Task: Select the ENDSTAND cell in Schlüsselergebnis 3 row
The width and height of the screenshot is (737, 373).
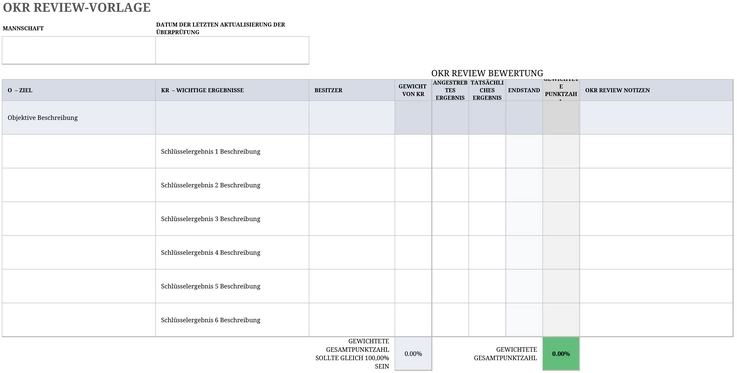Action: point(524,219)
